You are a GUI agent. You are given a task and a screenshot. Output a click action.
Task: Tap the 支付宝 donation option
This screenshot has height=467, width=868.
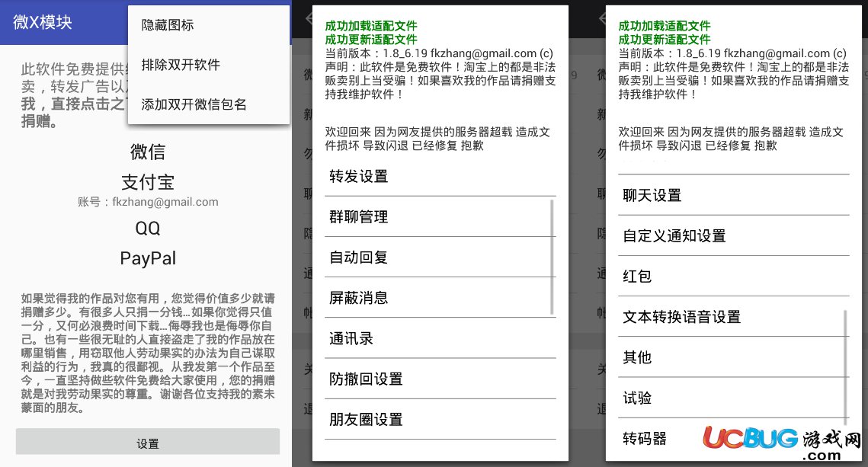tap(148, 182)
